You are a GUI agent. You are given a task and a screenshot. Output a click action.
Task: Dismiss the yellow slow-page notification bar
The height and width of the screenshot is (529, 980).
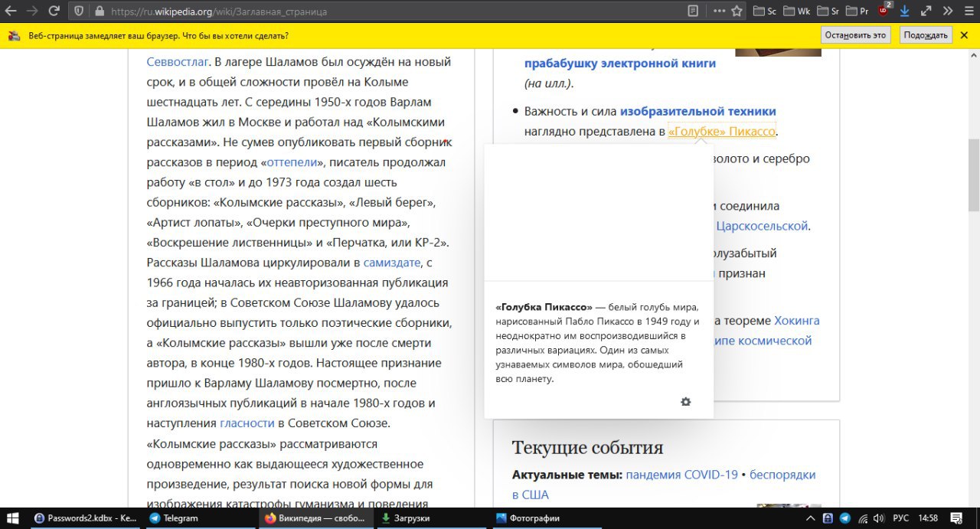tap(965, 35)
